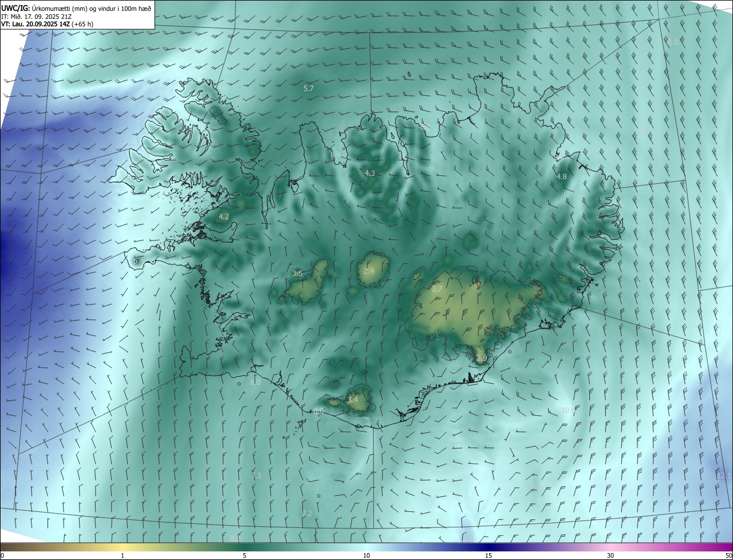
Task: Select the 3.5 value on Langjökull glacier
Action: point(297,274)
